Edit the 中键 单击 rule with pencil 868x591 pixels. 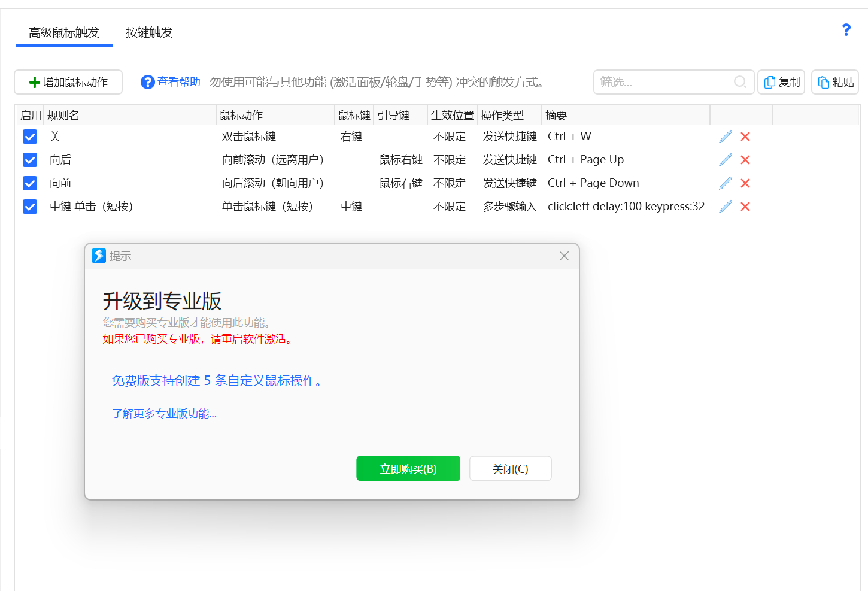(725, 207)
